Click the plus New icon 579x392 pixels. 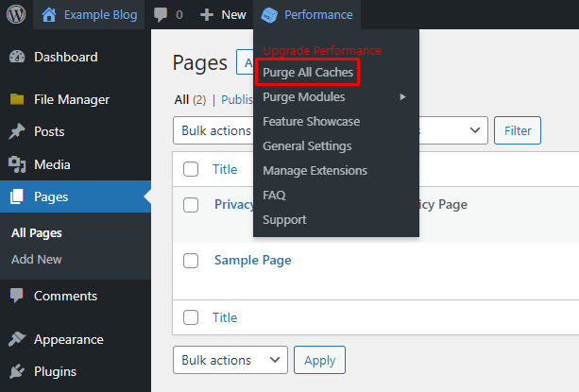click(x=207, y=15)
